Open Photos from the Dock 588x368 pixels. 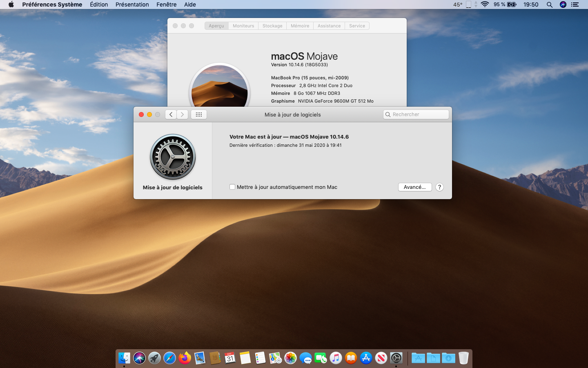pyautogui.click(x=290, y=358)
